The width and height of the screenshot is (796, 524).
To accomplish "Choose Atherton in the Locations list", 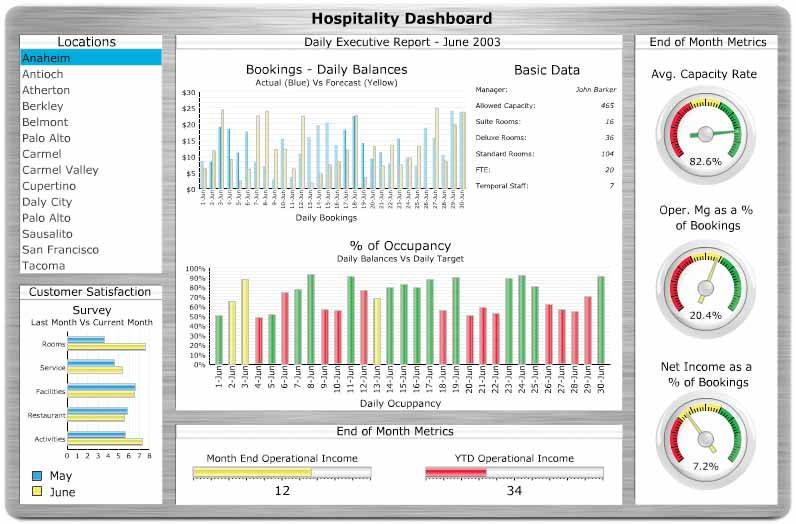I will pyautogui.click(x=90, y=90).
